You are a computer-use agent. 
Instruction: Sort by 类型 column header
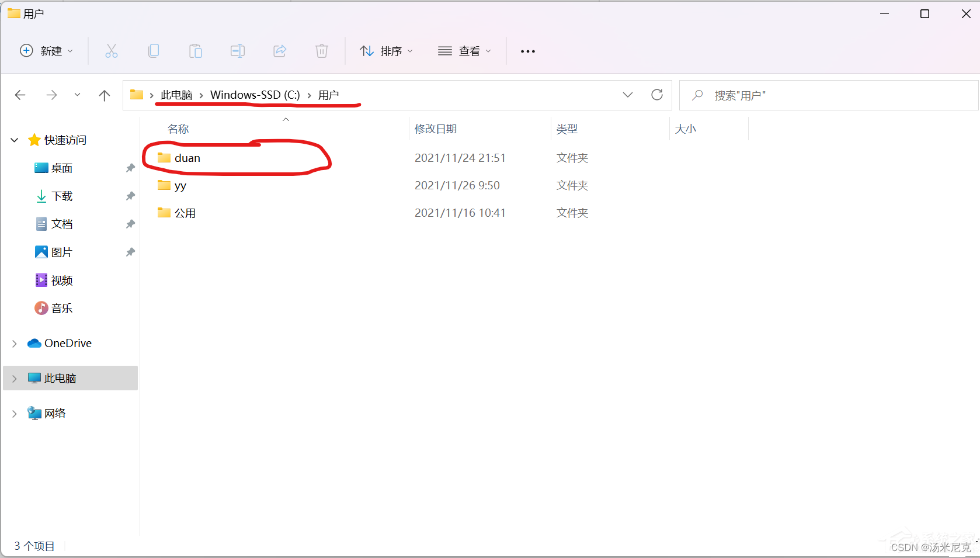(567, 129)
